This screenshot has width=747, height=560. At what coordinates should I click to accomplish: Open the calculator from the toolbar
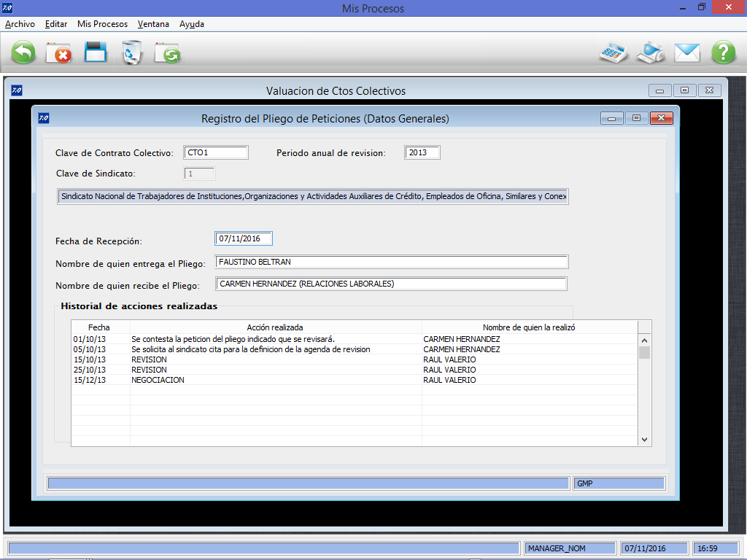pos(614,52)
